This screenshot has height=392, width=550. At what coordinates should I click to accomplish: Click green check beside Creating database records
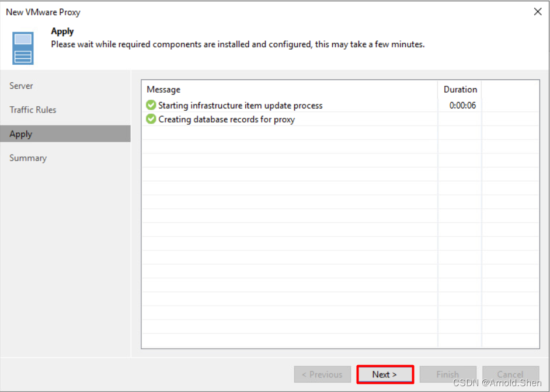coord(151,119)
